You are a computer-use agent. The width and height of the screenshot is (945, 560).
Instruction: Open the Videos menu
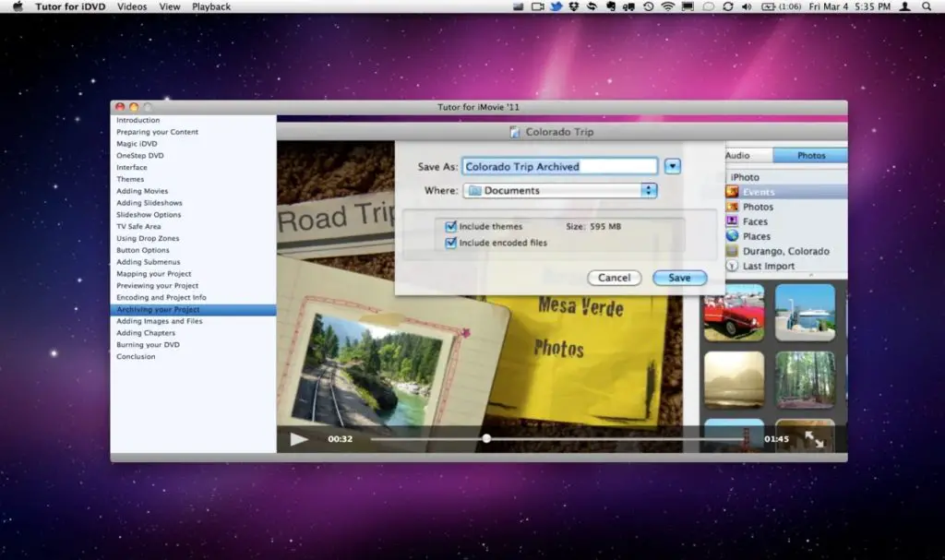[x=132, y=6]
